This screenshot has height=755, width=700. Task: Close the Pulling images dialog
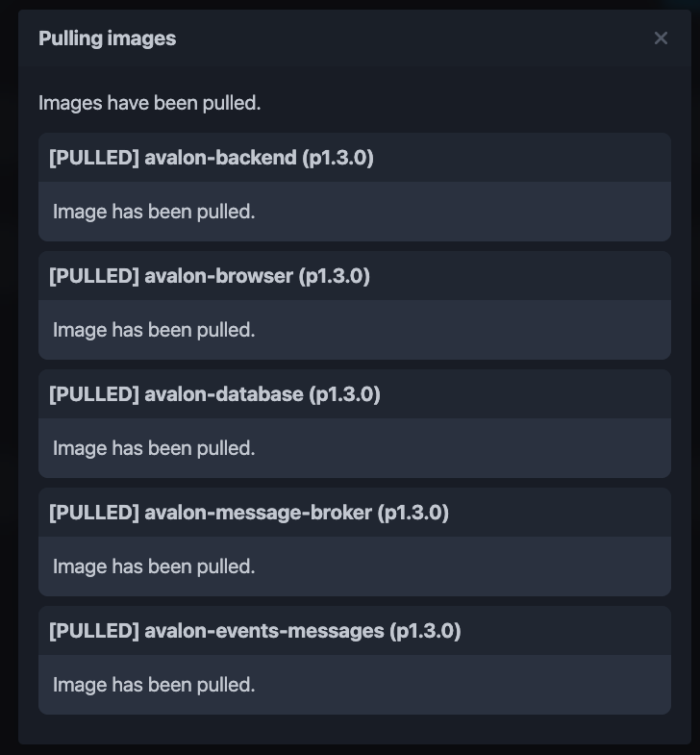(661, 38)
